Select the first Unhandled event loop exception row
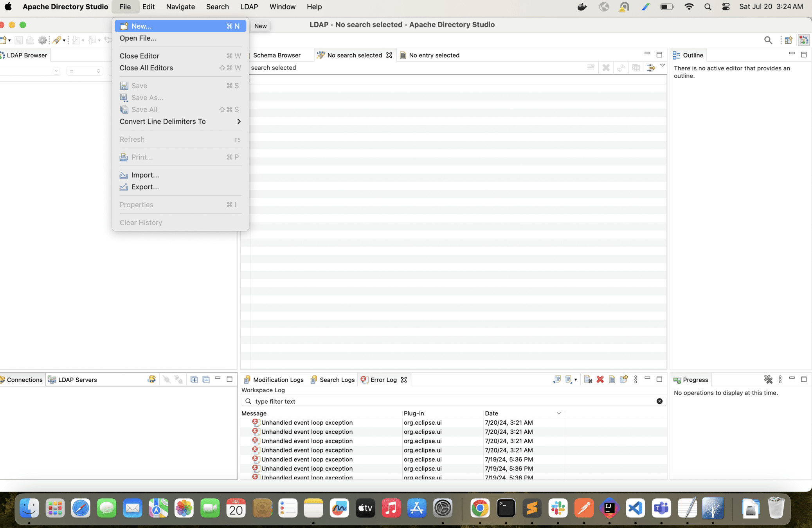Image resolution: width=812 pixels, height=528 pixels. [x=307, y=422]
